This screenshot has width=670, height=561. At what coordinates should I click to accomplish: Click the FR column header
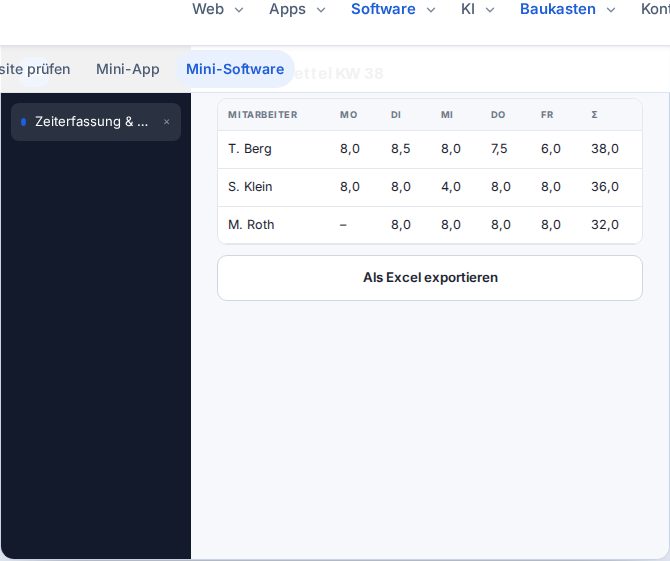coord(547,115)
